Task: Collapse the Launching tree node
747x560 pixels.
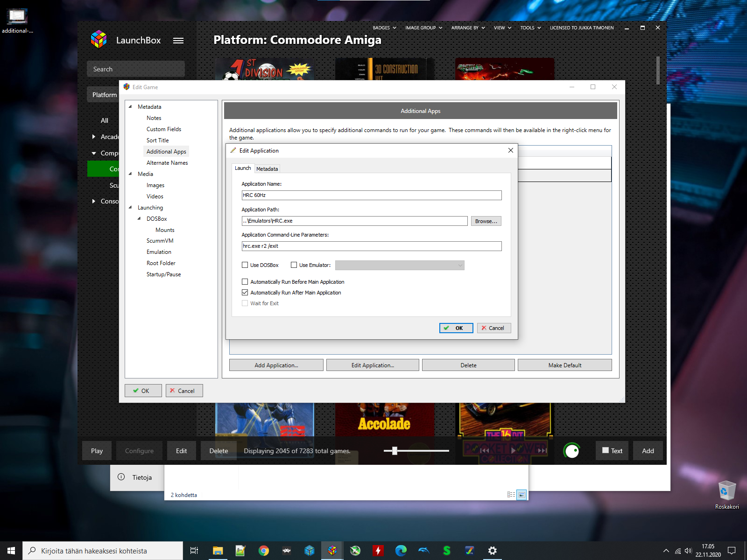Action: point(130,208)
